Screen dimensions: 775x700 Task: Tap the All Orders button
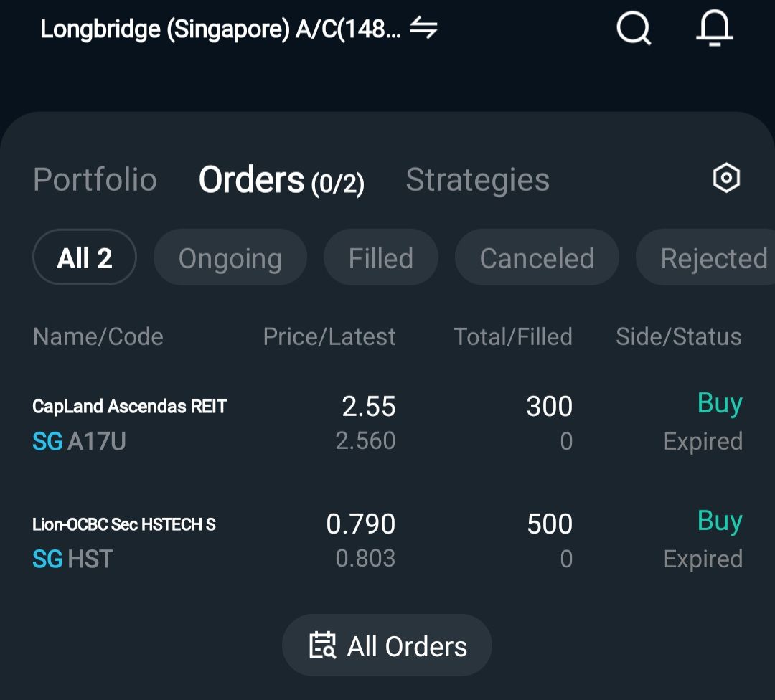pyautogui.click(x=387, y=645)
